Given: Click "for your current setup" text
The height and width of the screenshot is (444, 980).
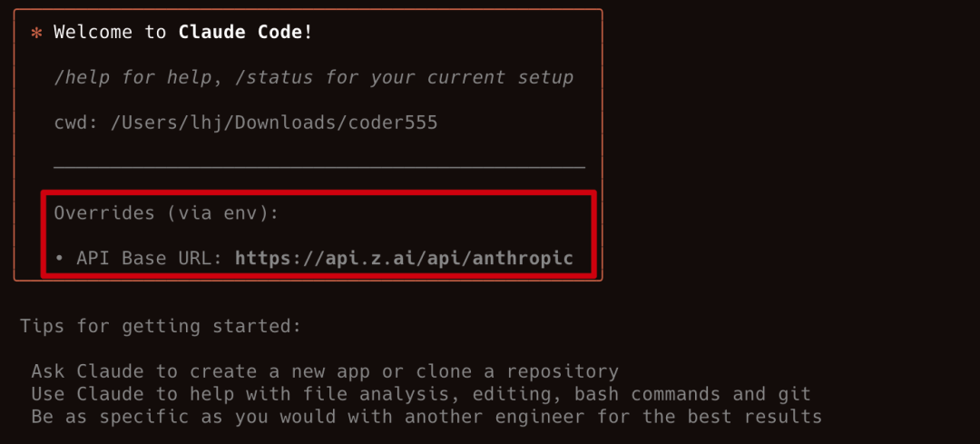Looking at the screenshot, I should [449, 77].
